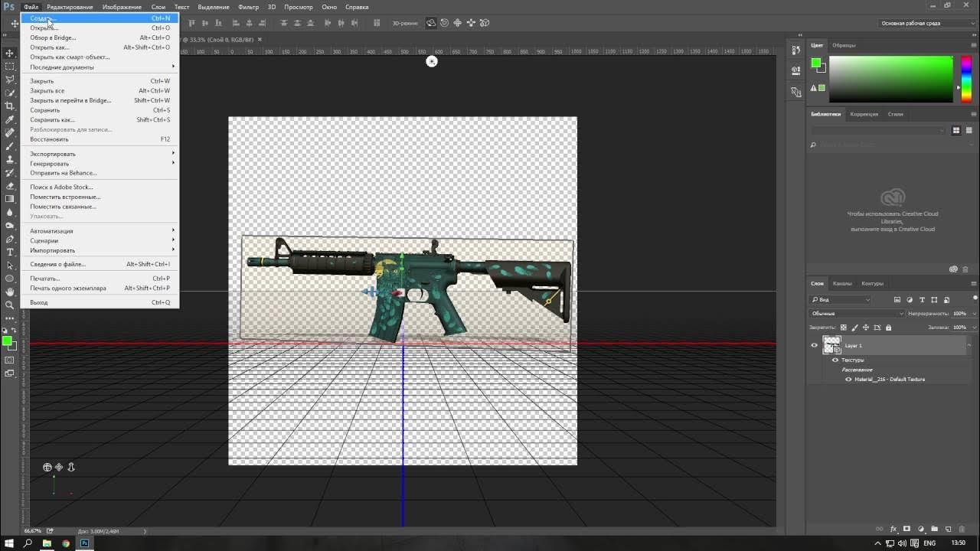Switch to the Каналы tab
Viewport: 980px width, 551px height.
(x=842, y=283)
